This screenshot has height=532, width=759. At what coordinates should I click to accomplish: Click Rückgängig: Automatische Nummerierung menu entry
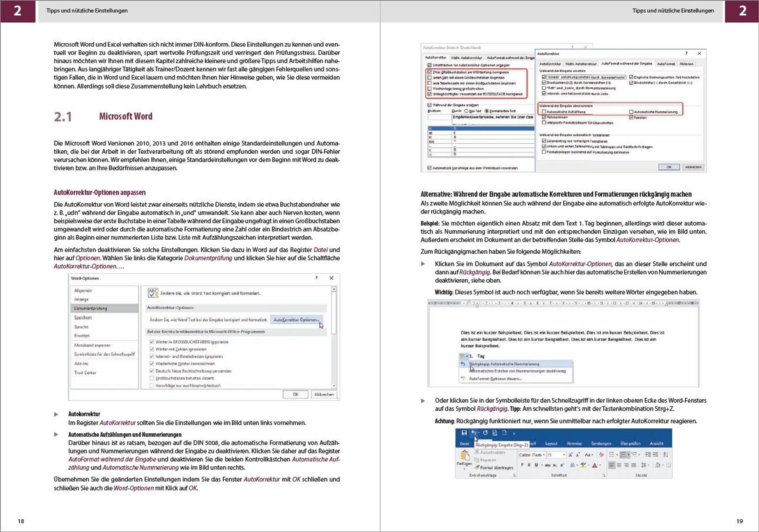504,364
